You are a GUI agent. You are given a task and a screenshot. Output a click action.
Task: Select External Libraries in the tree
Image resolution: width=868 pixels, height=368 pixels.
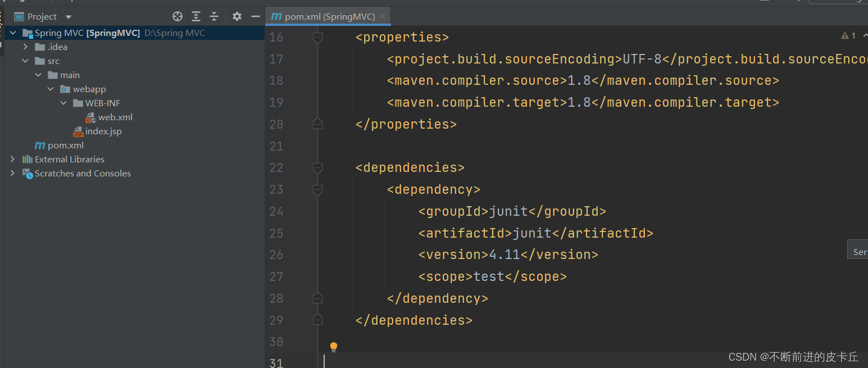(70, 160)
